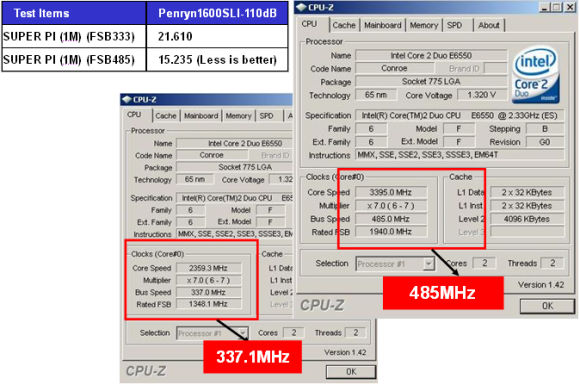Open the About tab in front window
The height and width of the screenshot is (385, 580).
pyautogui.click(x=489, y=25)
